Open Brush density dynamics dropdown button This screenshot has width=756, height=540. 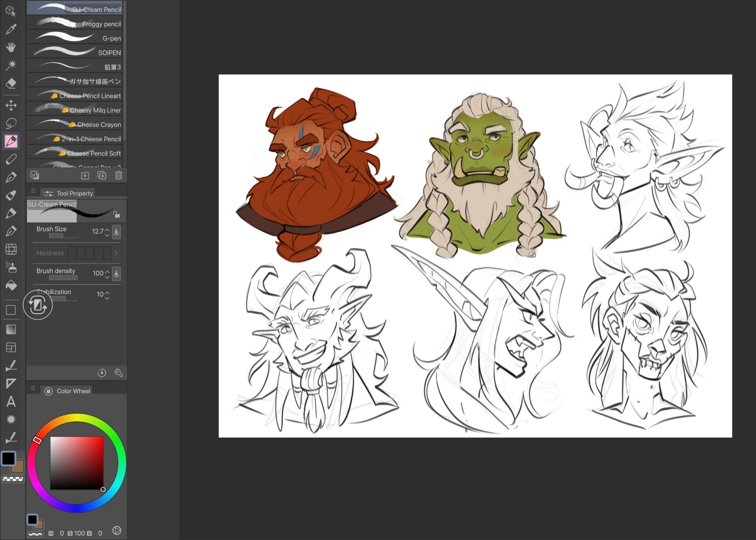[116, 274]
